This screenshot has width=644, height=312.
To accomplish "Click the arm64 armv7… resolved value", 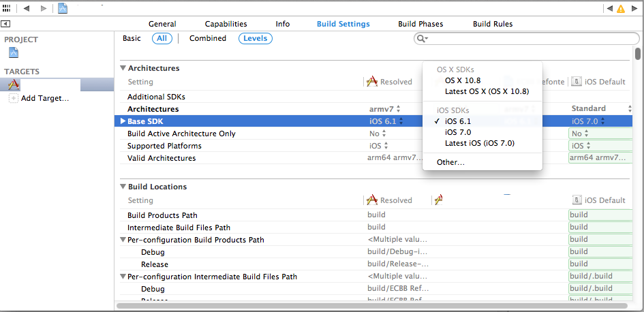I will (395, 157).
